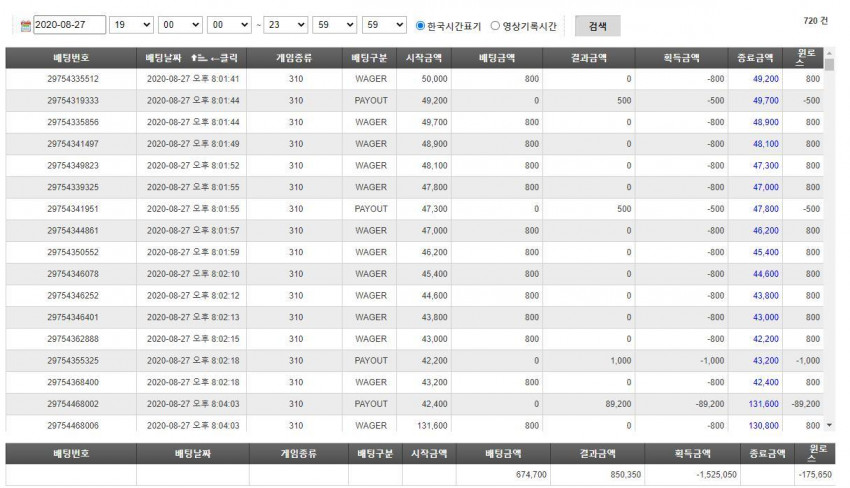Click the vertical scrollbar thumb of table
850x488 pixels.
pos(829,65)
